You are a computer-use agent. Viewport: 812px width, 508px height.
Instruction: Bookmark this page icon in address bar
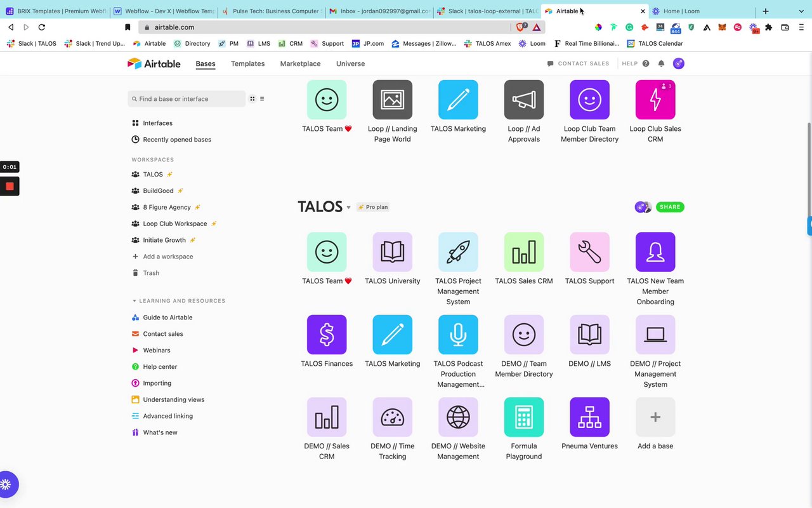click(x=128, y=27)
